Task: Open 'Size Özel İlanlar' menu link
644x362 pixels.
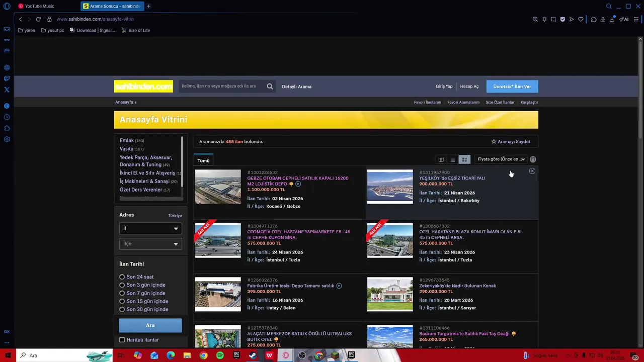Action: 500,102
